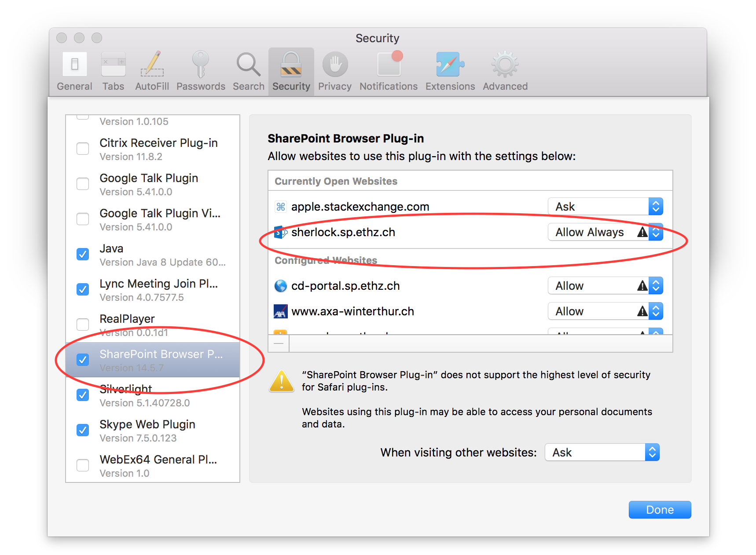Open the 'When visiting other websites' Ask dropdown
Image resolution: width=756 pixels, height=555 pixels.
(x=602, y=453)
